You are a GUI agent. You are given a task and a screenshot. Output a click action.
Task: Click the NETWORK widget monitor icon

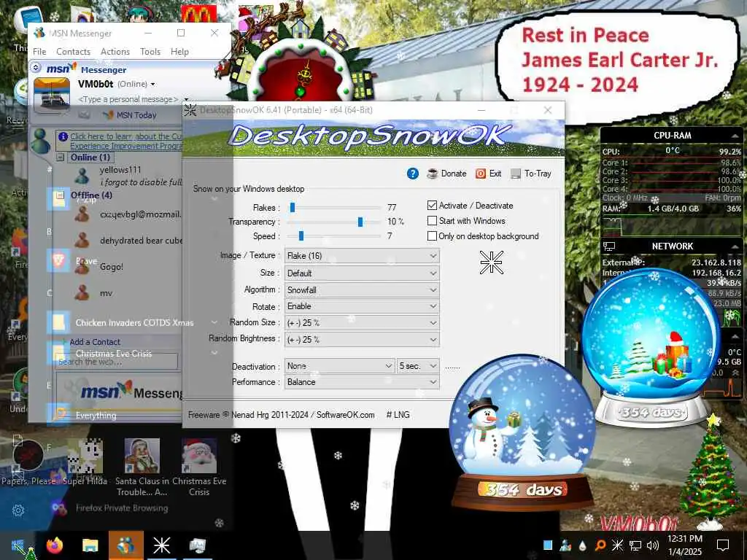coord(609,246)
